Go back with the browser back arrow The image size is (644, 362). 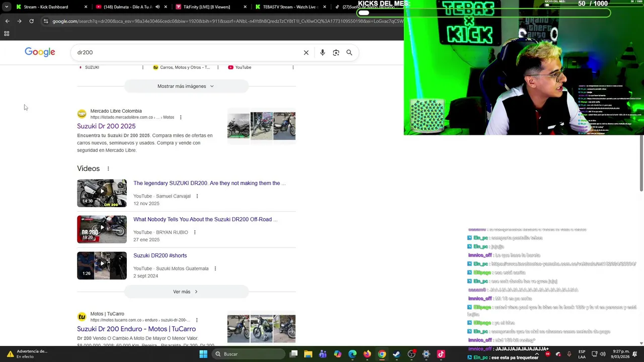(x=7, y=21)
